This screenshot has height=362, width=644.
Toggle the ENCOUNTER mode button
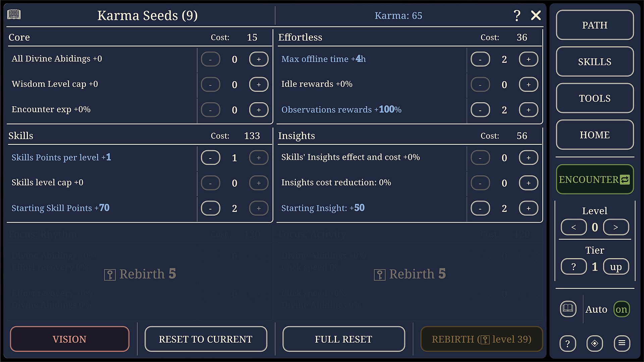click(594, 179)
